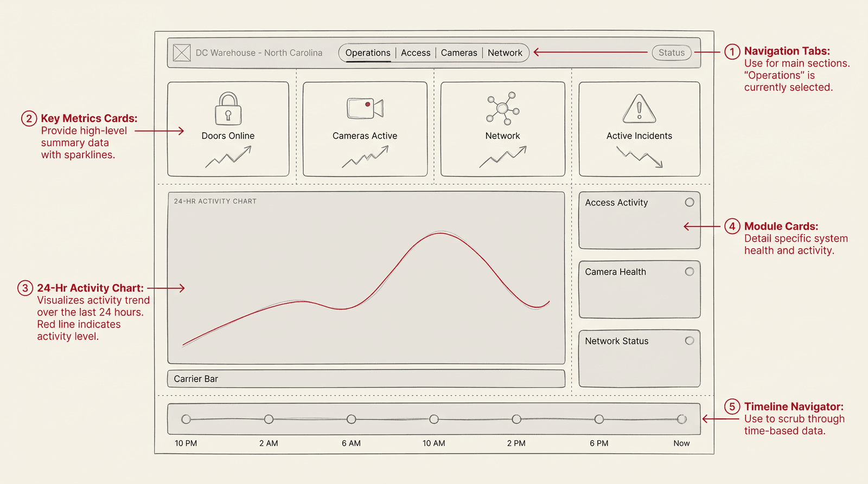Click the Now timeline handle
868x484 pixels.
(682, 419)
